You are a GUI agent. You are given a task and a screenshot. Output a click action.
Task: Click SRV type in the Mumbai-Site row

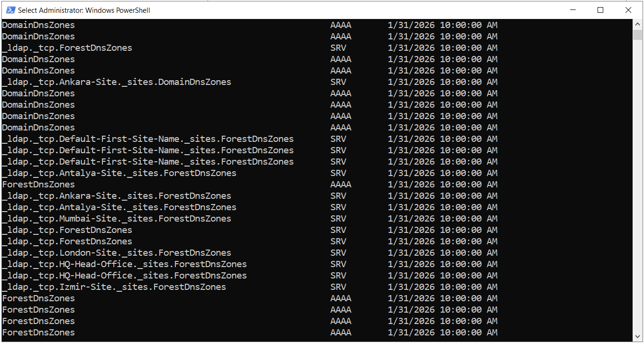(x=338, y=219)
